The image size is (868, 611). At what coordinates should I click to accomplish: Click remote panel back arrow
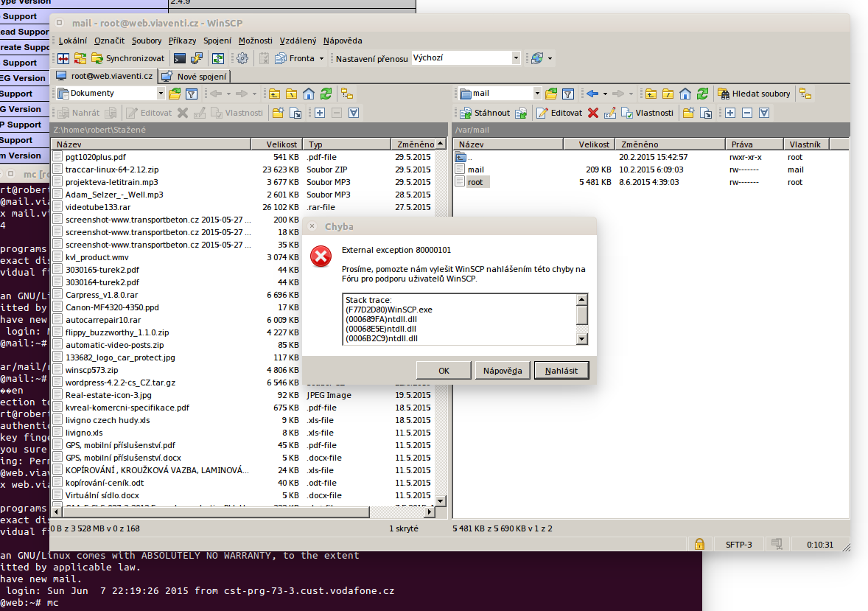pyautogui.click(x=592, y=94)
